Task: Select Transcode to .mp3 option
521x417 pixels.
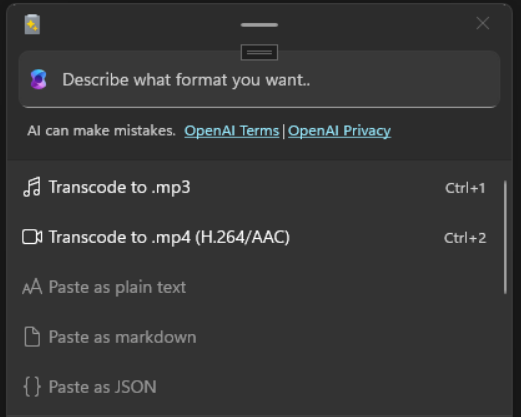Action: tap(255, 187)
